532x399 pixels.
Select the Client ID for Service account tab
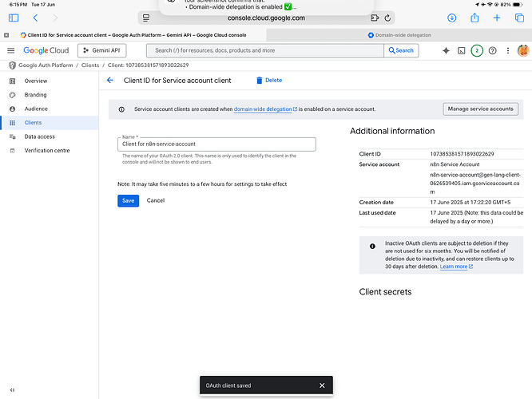[133, 35]
